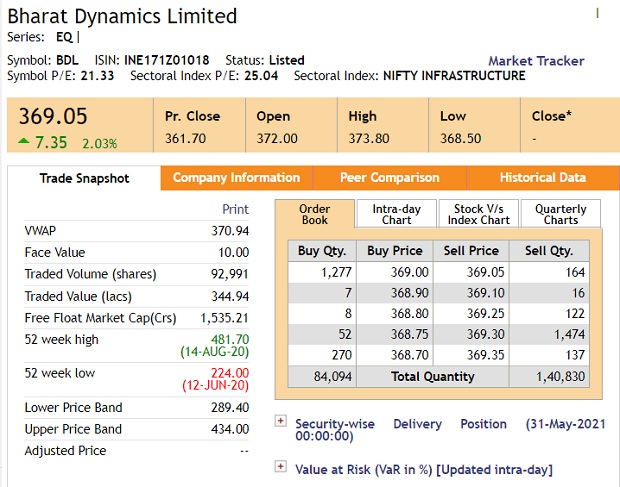The image size is (620, 487).
Task: Click Traded Volume value 92,991
Action: 229,274
